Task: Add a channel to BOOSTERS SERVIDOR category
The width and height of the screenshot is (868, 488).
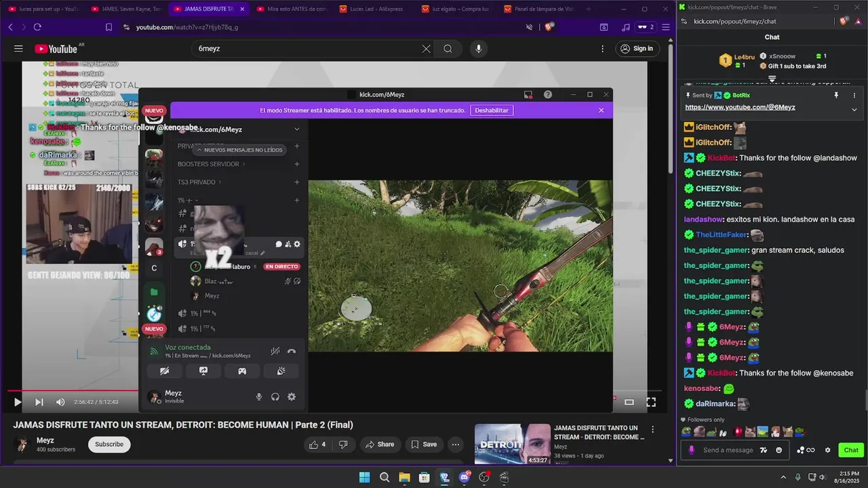Action: [296, 164]
